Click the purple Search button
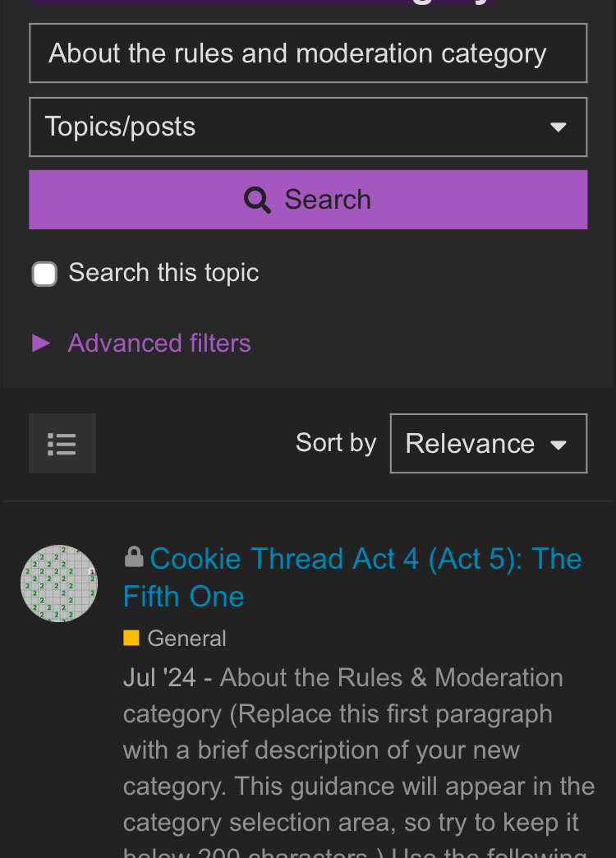Image resolution: width=616 pixels, height=858 pixels. pyautogui.click(x=308, y=200)
